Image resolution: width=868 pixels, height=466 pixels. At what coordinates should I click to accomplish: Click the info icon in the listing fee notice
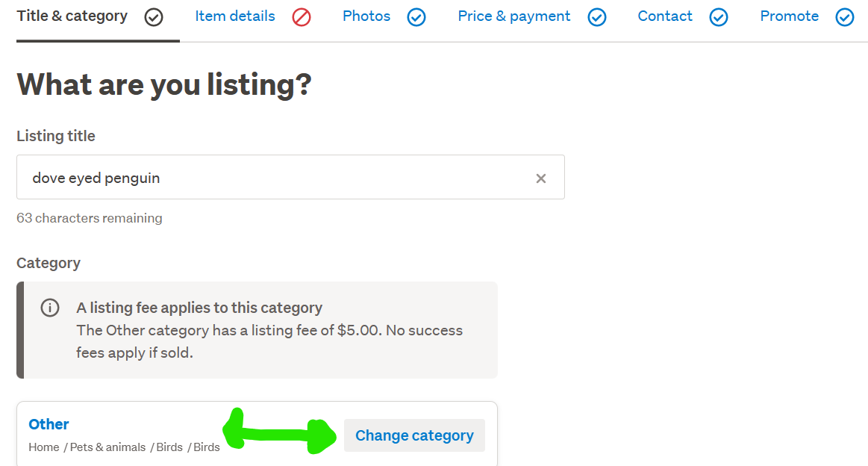point(50,308)
